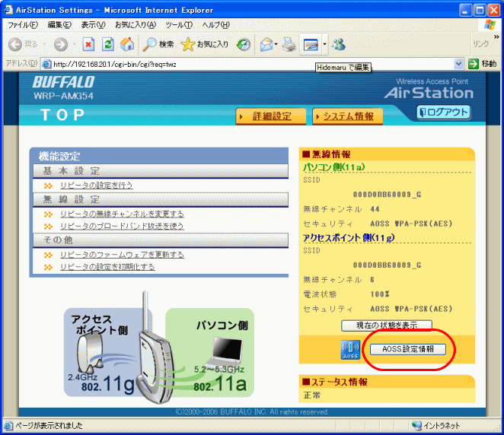Click the page icon in address bar

pyautogui.click(x=47, y=64)
